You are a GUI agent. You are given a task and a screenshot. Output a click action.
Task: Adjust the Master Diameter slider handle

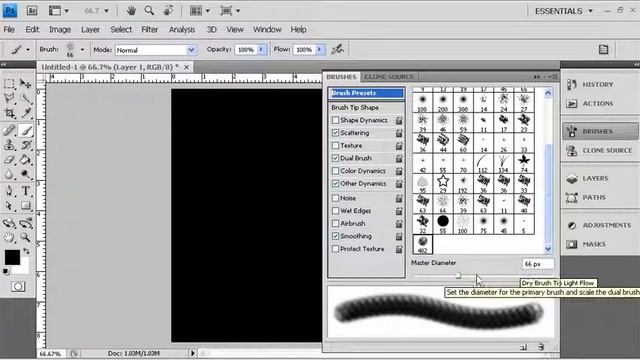point(458,276)
